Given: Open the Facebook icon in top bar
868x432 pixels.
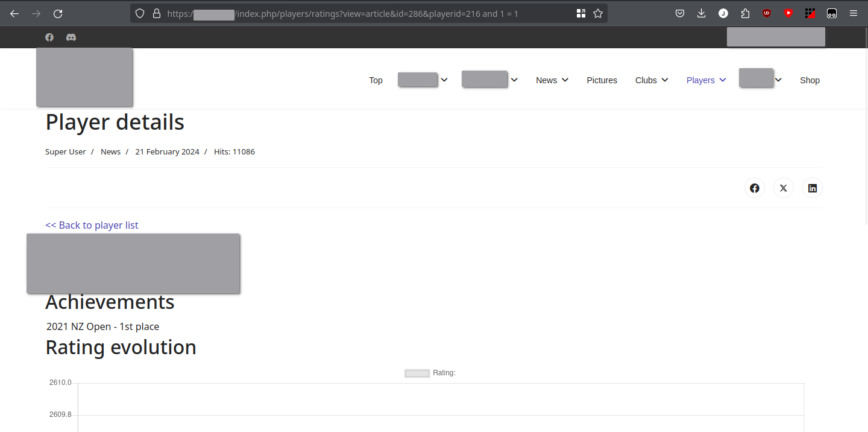Looking at the screenshot, I should 49,37.
